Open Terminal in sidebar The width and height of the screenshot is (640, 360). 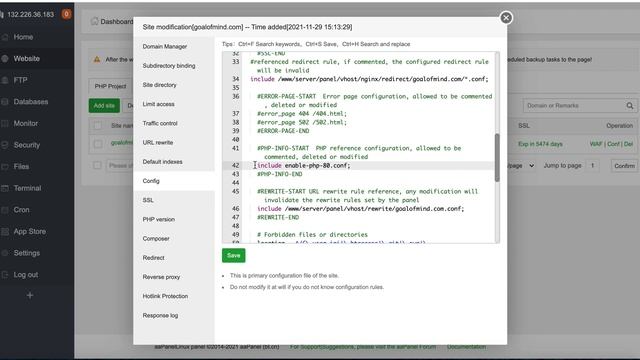tap(27, 188)
